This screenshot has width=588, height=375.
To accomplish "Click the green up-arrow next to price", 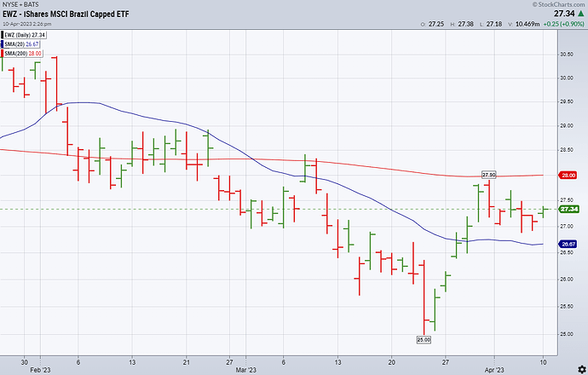I will point(581,14).
